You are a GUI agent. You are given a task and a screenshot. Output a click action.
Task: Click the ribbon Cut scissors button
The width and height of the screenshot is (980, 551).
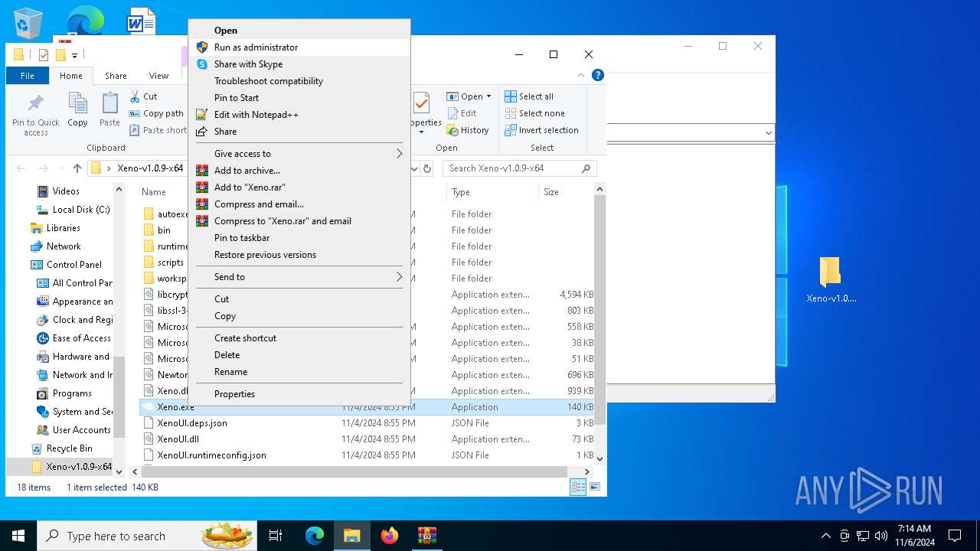(x=143, y=96)
